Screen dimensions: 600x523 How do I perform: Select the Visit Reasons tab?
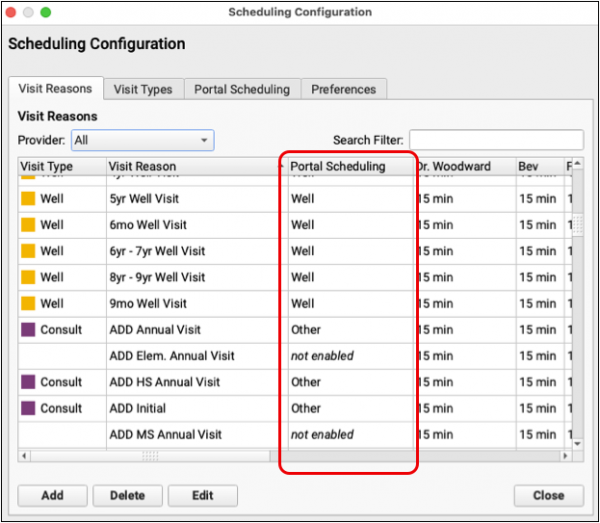point(55,88)
